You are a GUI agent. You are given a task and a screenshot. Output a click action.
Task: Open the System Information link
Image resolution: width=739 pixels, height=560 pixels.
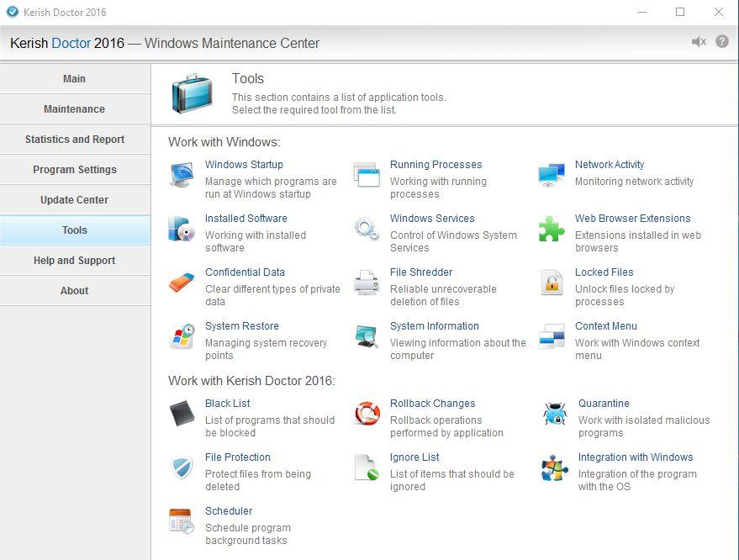pos(434,326)
